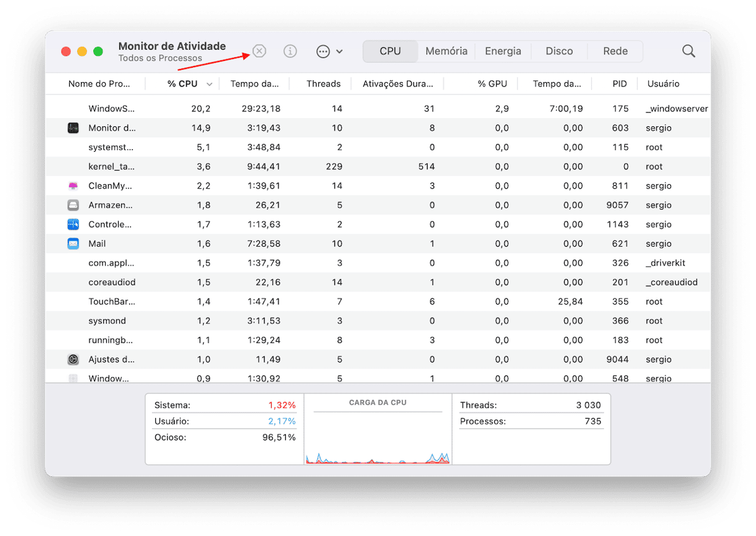Toggle the sort direction chevron on % CPU
This screenshot has width=756, height=536.
point(210,85)
